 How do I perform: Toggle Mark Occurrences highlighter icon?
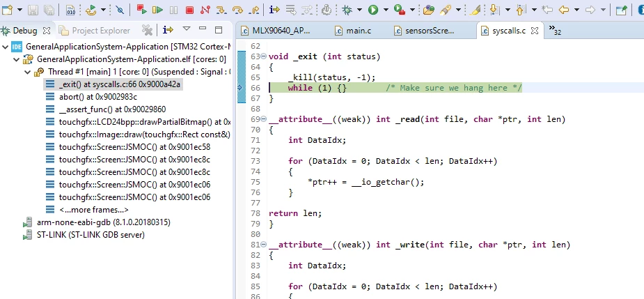(x=476, y=10)
